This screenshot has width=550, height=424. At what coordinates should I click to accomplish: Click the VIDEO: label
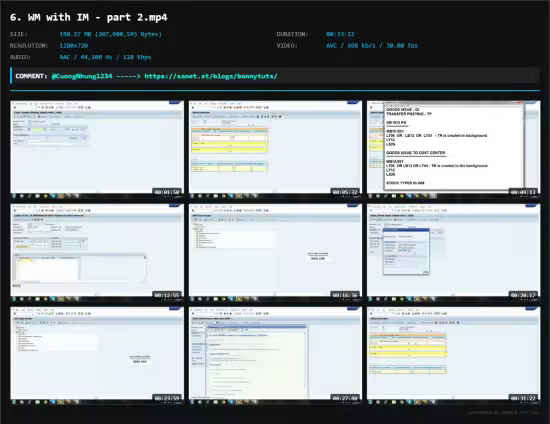(x=287, y=46)
